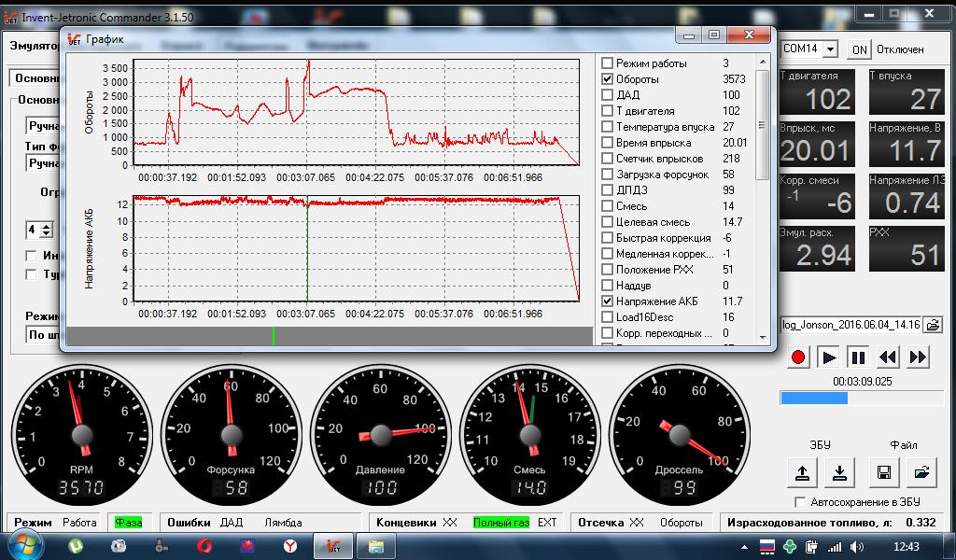Enable the ДАД graph checkbox
This screenshot has height=560, width=956.
[607, 95]
